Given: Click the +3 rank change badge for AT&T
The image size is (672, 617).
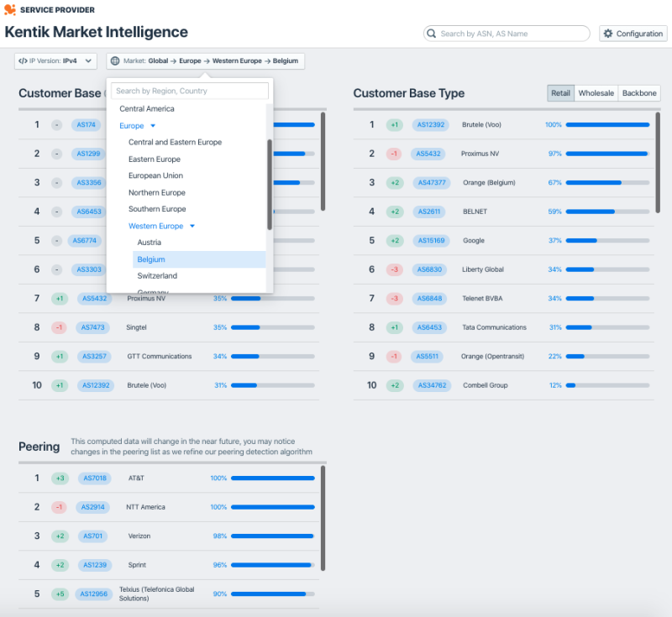Looking at the screenshot, I should [60, 478].
